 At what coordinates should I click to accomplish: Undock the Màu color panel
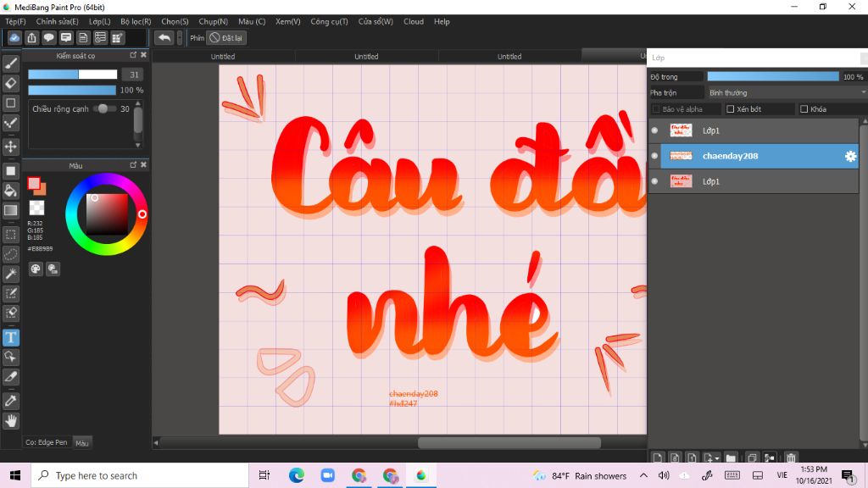coord(133,164)
